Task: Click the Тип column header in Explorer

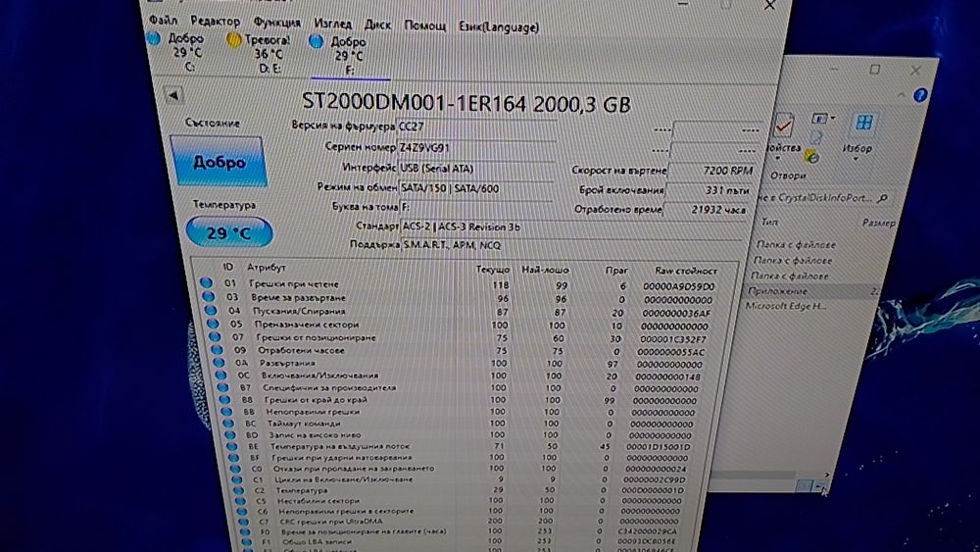Action: [x=768, y=222]
